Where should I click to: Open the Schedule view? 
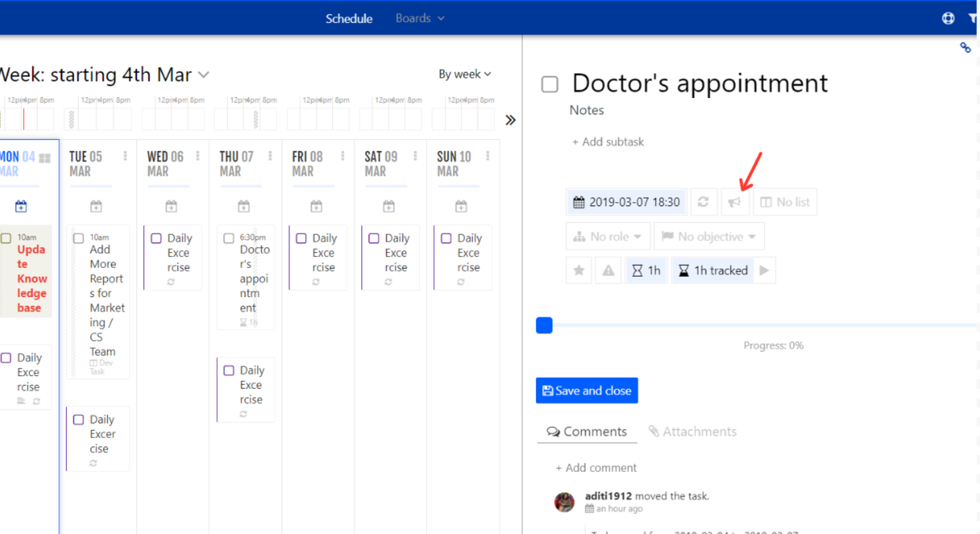(x=349, y=18)
